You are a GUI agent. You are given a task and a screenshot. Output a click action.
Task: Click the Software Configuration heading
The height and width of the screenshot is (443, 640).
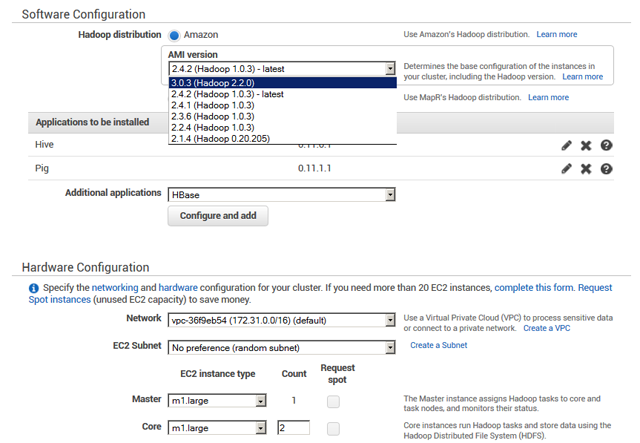(83, 14)
